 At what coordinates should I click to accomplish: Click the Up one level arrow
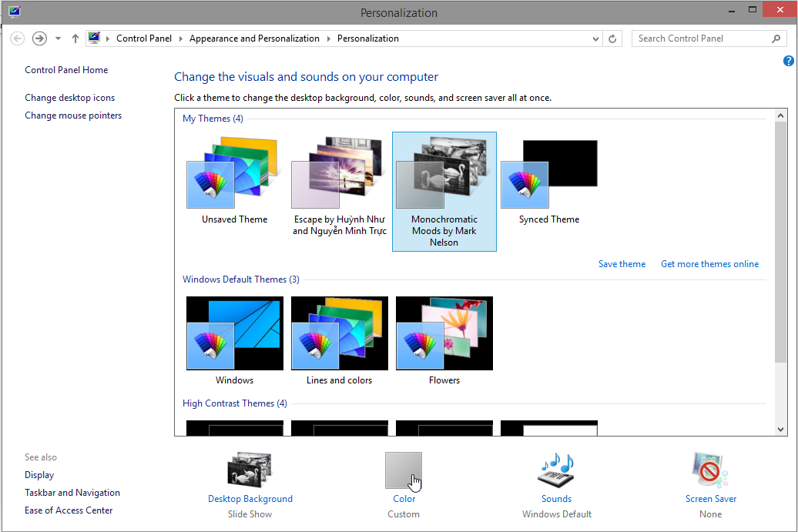(75, 38)
